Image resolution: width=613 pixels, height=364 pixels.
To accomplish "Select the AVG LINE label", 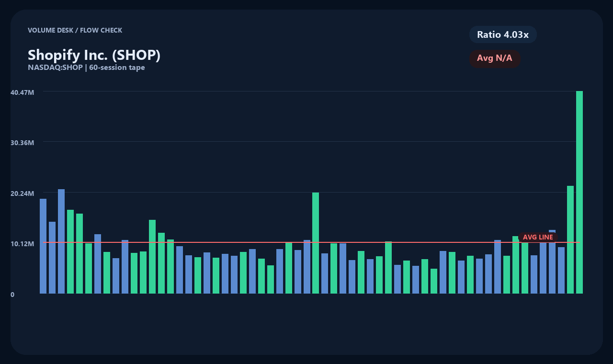I will [538, 237].
